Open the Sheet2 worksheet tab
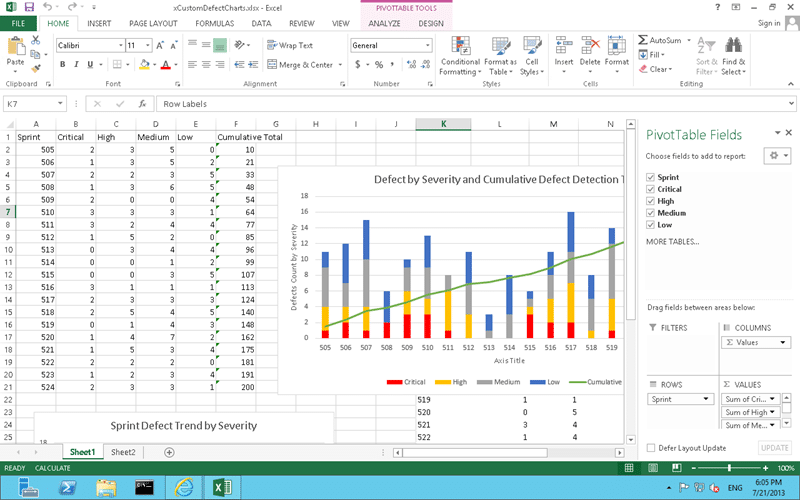The width and height of the screenshot is (800, 500). click(x=124, y=452)
